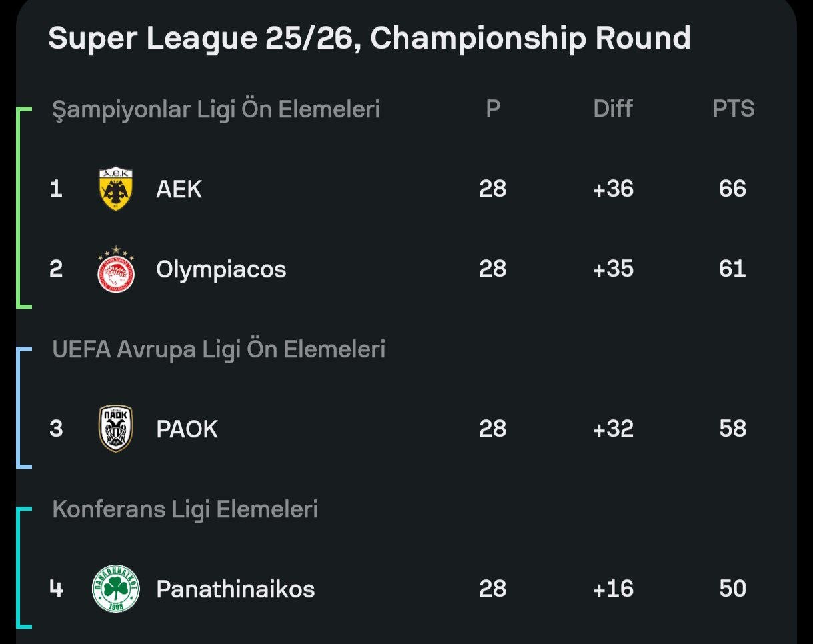
Task: Click the Panathinaikos shamrock crest icon
Action: pos(116,589)
